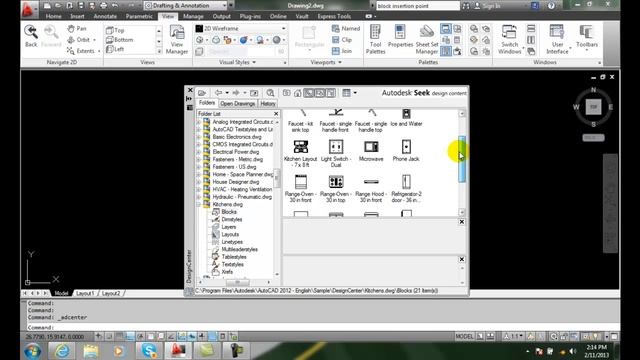640x360 pixels.
Task: Expand House Designer.dwg tree node
Action: click(x=199, y=182)
